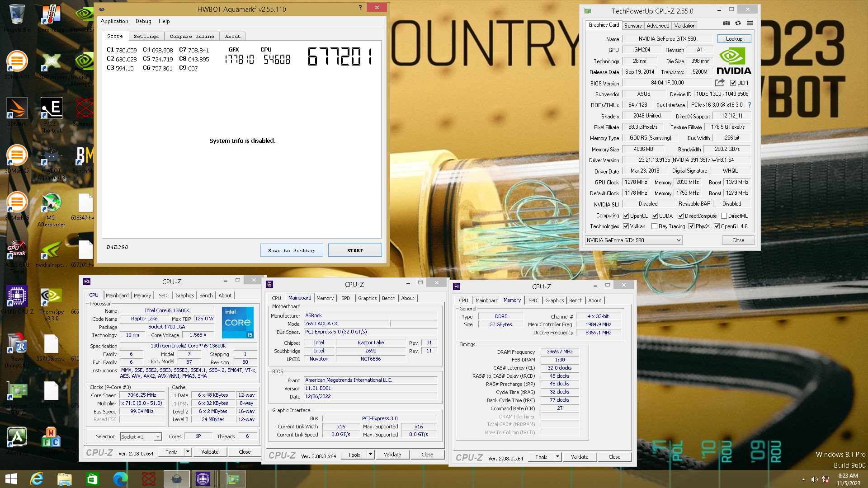Switch to Aquamark Settings tab

coord(146,36)
